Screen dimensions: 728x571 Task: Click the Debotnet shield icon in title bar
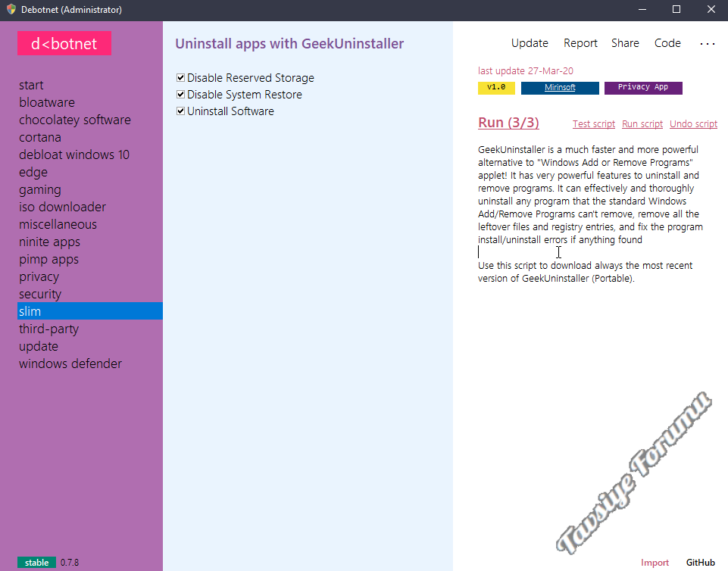click(x=11, y=9)
